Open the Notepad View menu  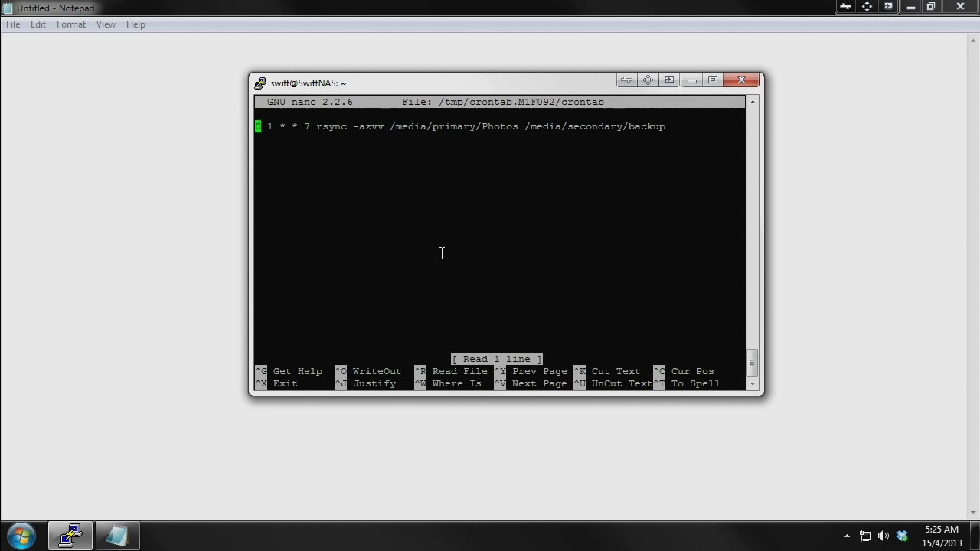coord(106,24)
